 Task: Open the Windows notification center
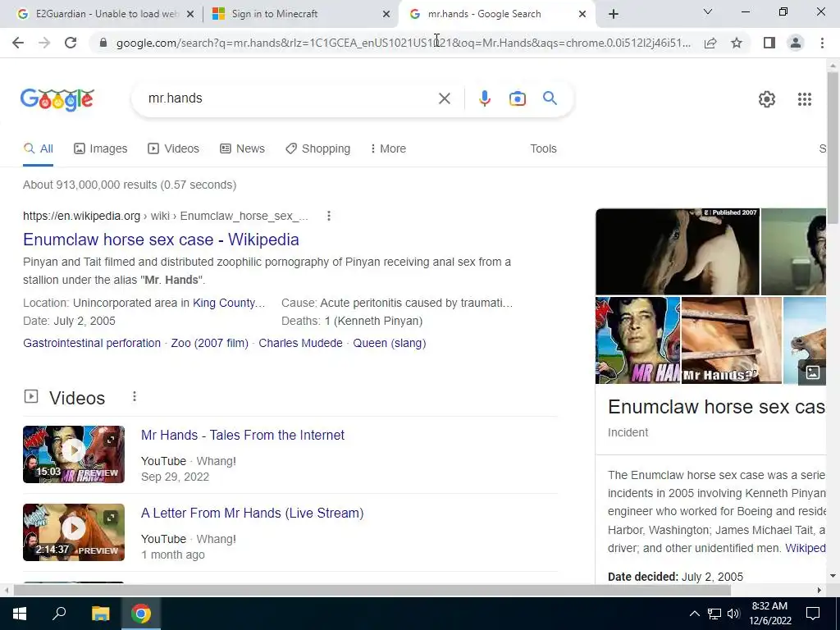coord(813,614)
